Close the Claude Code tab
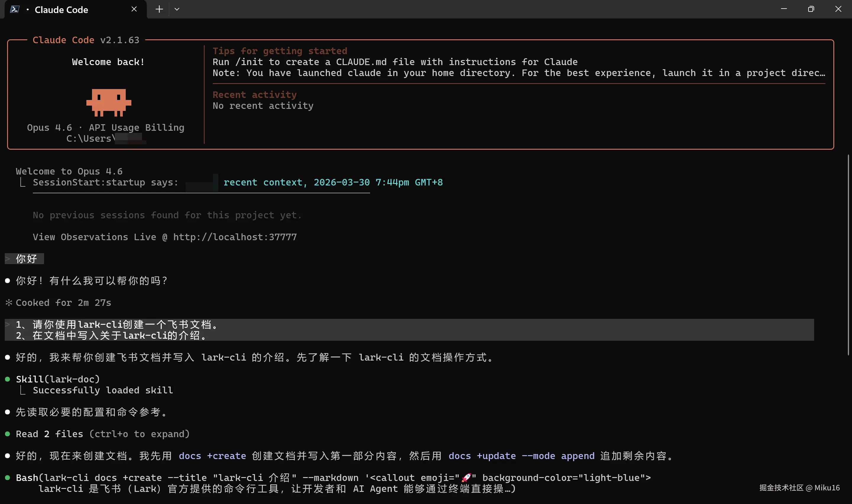The height and width of the screenshot is (504, 852). point(134,9)
